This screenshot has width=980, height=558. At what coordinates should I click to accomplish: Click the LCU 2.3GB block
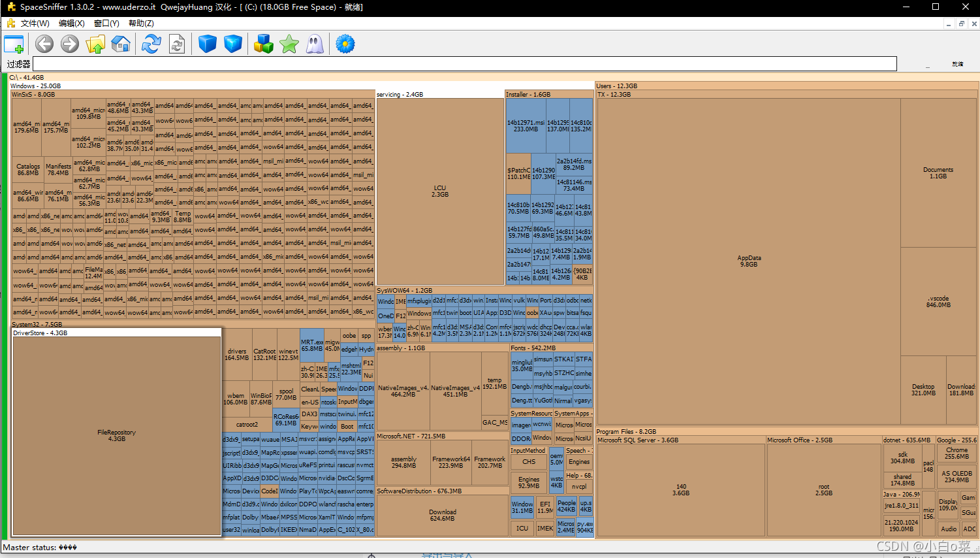tap(440, 191)
